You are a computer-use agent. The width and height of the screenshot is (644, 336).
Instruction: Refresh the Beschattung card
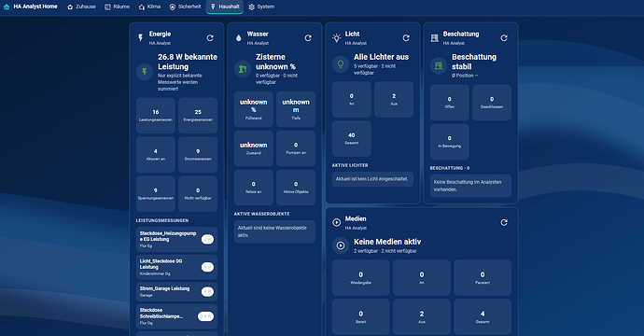tap(504, 37)
